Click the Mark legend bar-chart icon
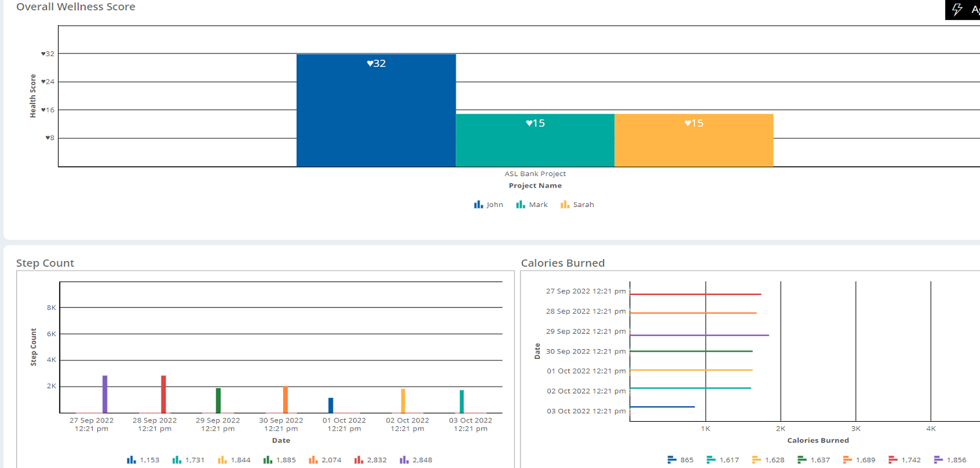980x468 pixels. coord(520,204)
